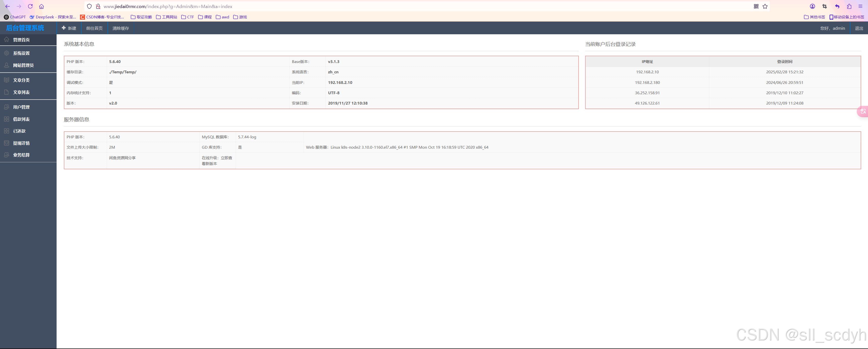This screenshot has height=349, width=868.
Task: Go to 文章列表 in sidebar
Action: click(28, 92)
